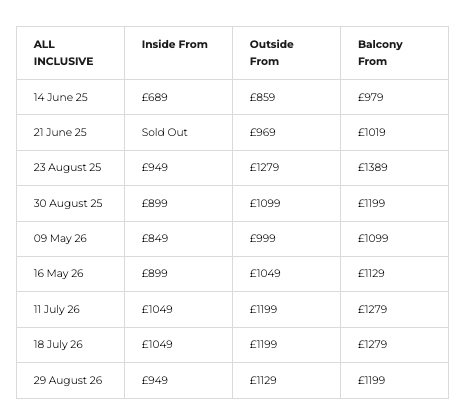
Task: Select the £1389 balcony price
Action: click(373, 167)
